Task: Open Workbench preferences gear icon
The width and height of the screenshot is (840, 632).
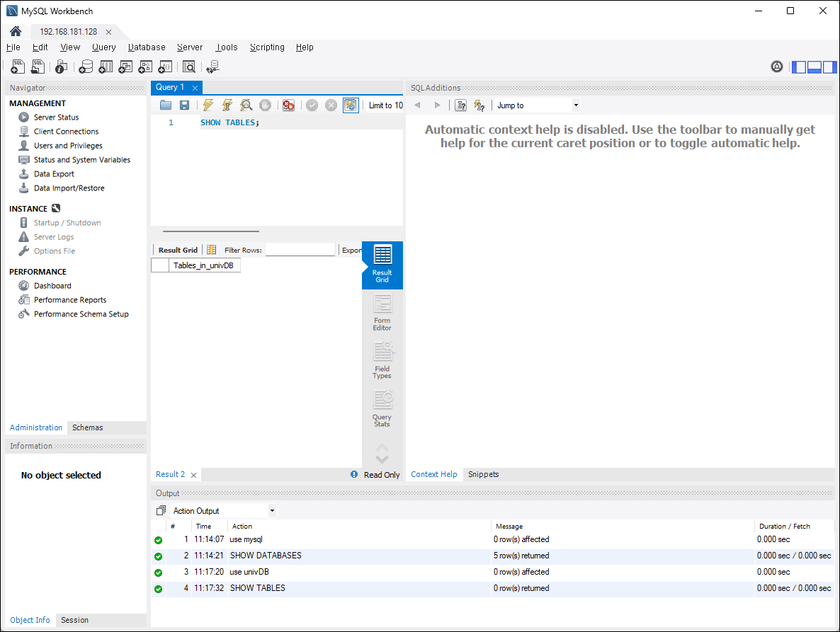Action: pos(777,67)
